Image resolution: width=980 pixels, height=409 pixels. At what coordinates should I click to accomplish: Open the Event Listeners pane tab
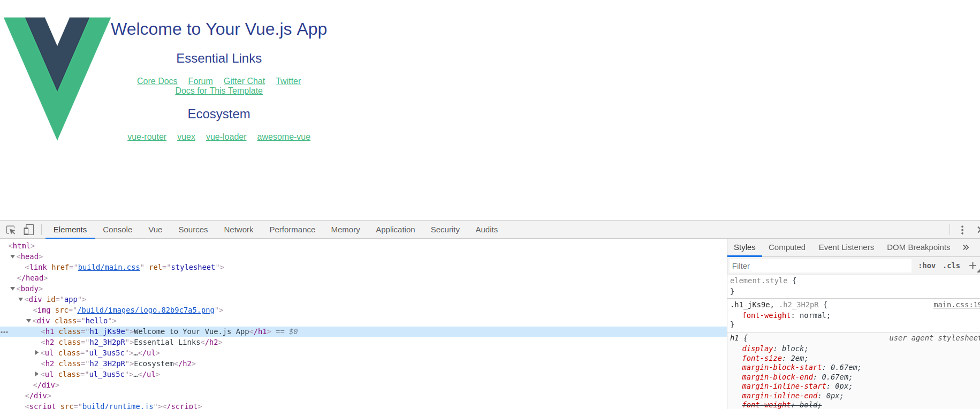pos(846,247)
